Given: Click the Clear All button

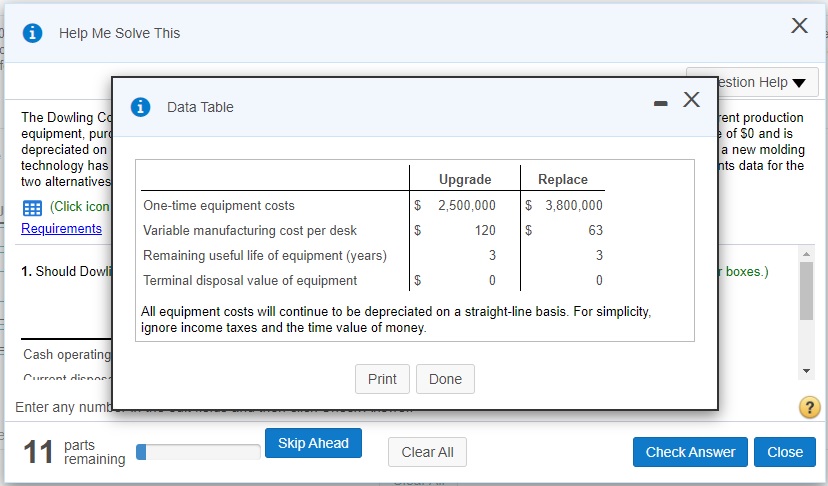Looking at the screenshot, I should 427,452.
